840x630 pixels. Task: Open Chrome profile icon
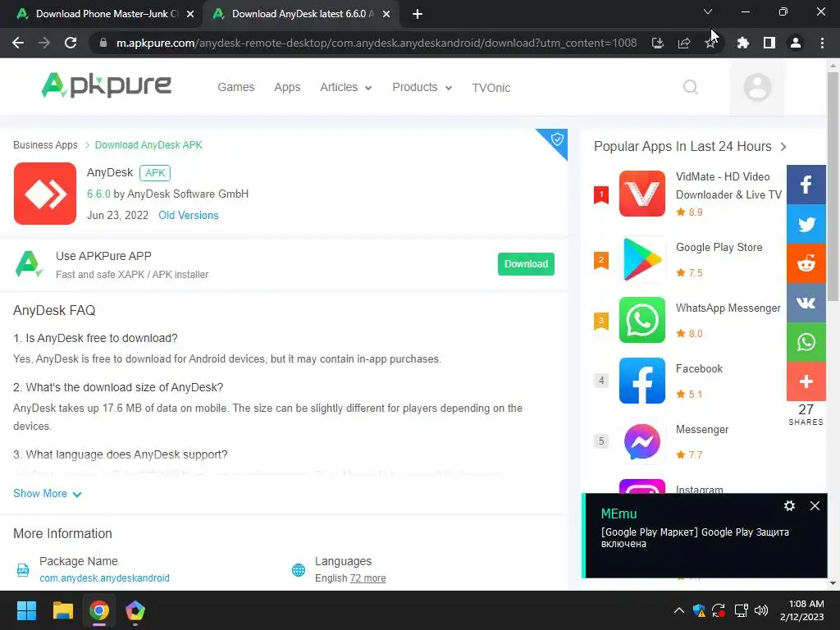click(796, 43)
